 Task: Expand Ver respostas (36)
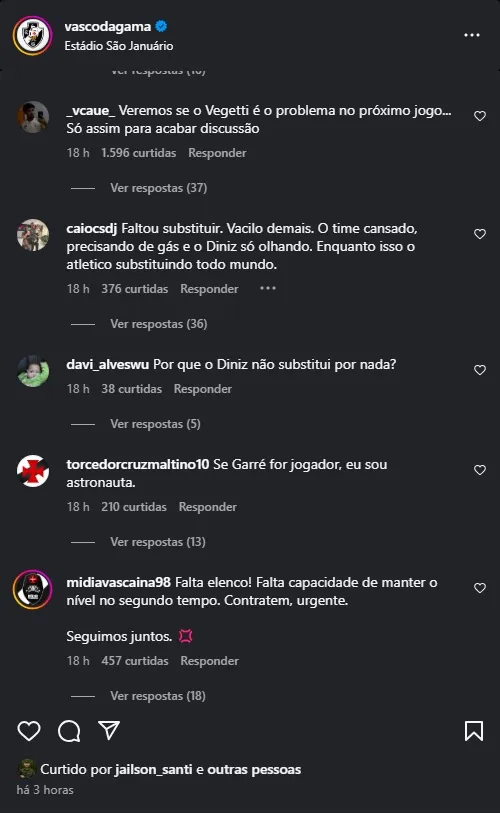(158, 324)
